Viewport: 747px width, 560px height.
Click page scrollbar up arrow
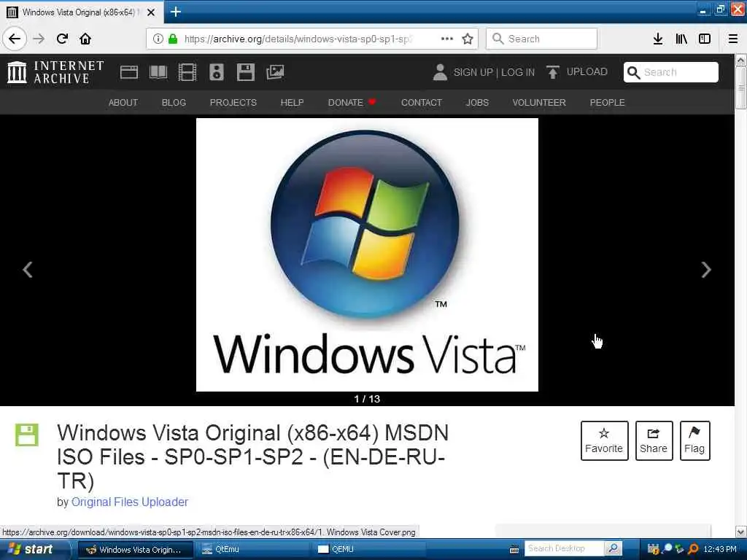741,61
